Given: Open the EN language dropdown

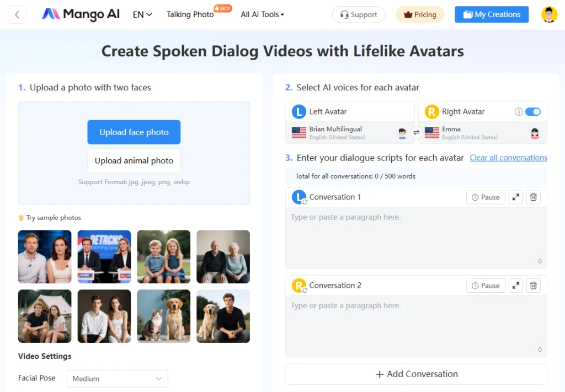Looking at the screenshot, I should pyautogui.click(x=142, y=14).
